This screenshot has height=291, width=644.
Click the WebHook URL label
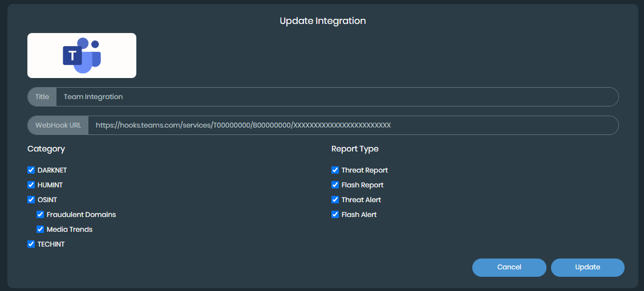tap(58, 125)
